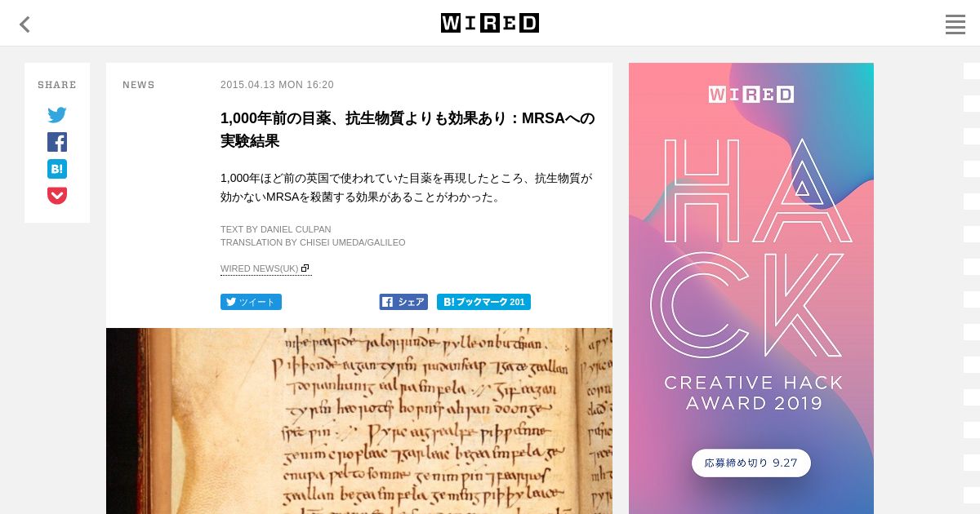The width and height of the screenshot is (980, 514).
Task: Click the article date 2015.04.13 MON 16:20
Action: pyautogui.click(x=277, y=85)
